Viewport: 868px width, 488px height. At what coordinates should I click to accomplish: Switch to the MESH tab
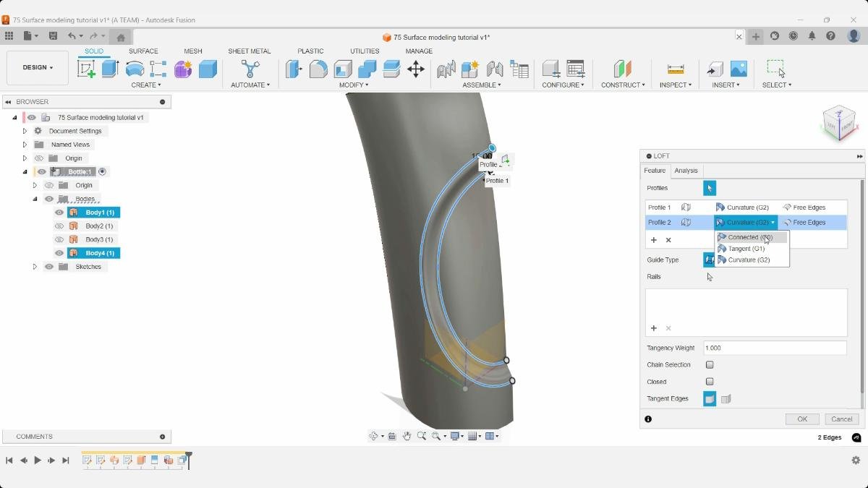(193, 51)
